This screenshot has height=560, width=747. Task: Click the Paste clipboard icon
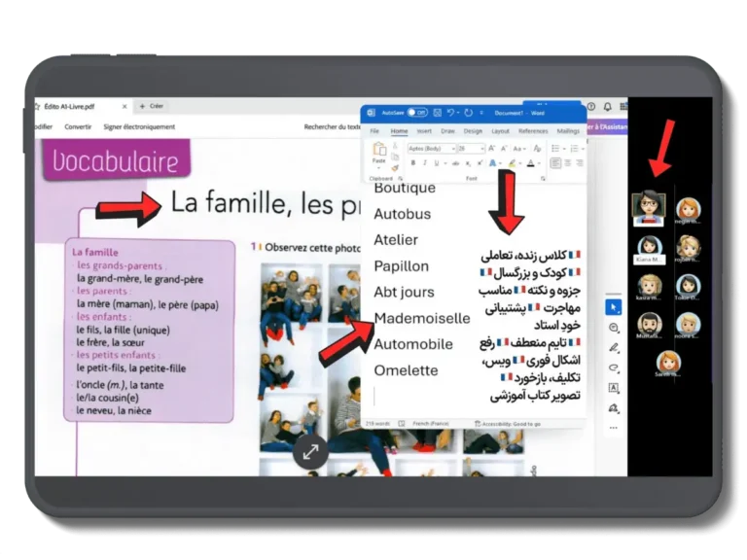[379, 150]
